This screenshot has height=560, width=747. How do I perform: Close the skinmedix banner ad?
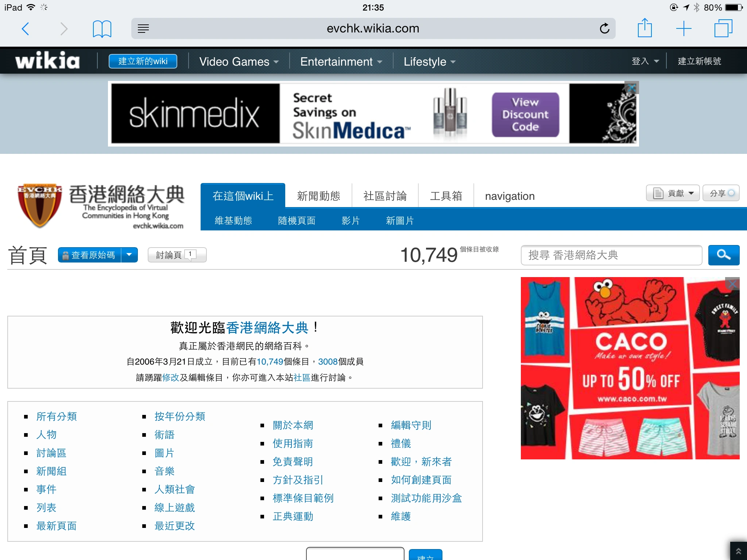[632, 88]
